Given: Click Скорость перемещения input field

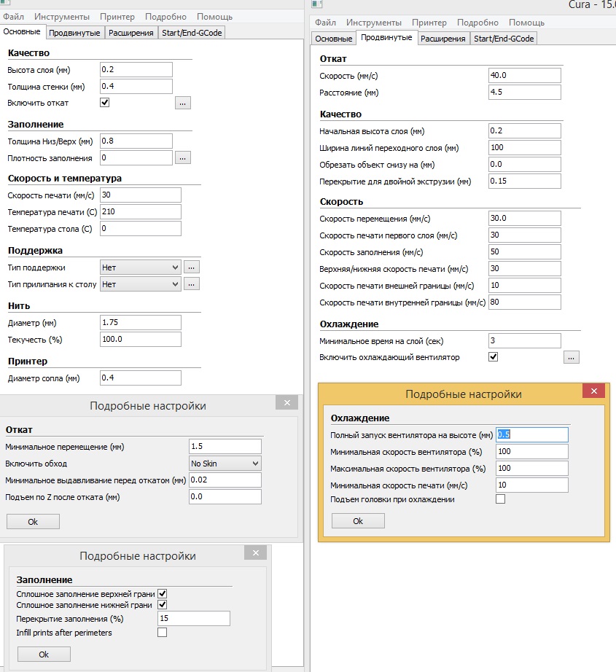Looking at the screenshot, I should 525,218.
